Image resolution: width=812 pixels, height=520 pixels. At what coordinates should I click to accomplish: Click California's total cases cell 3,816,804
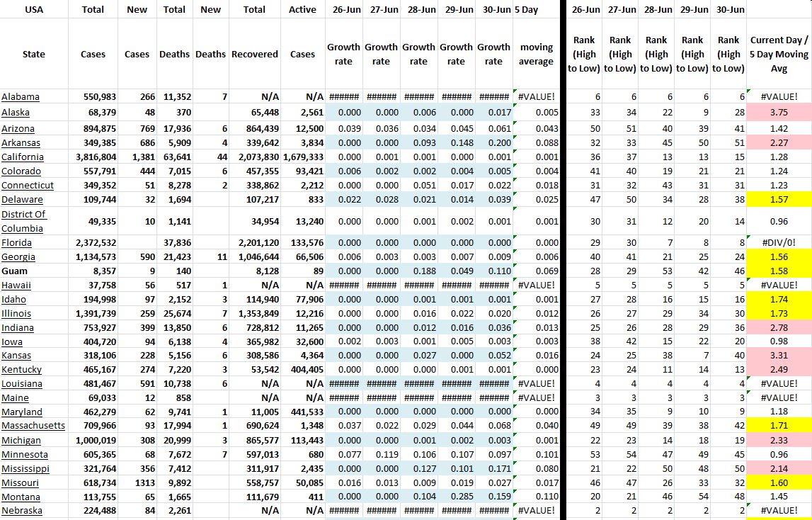coord(94,157)
